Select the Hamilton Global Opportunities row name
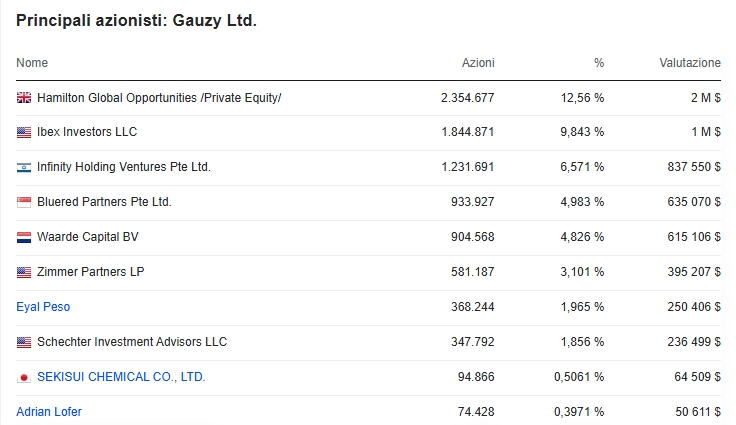Screen dimensions: 736x425 point(159,98)
